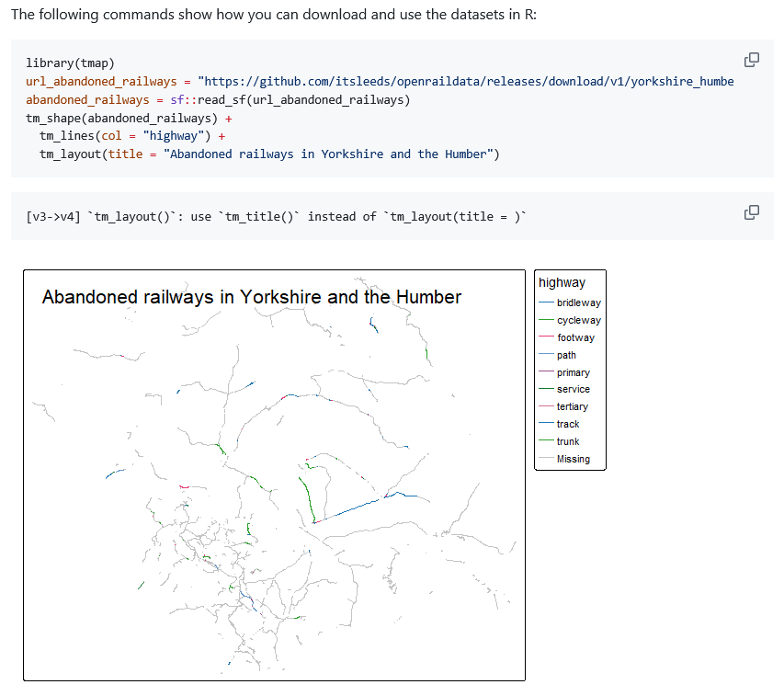Pick the path legend color line
Image resolution: width=784 pixels, height=696 pixels.
546,355
